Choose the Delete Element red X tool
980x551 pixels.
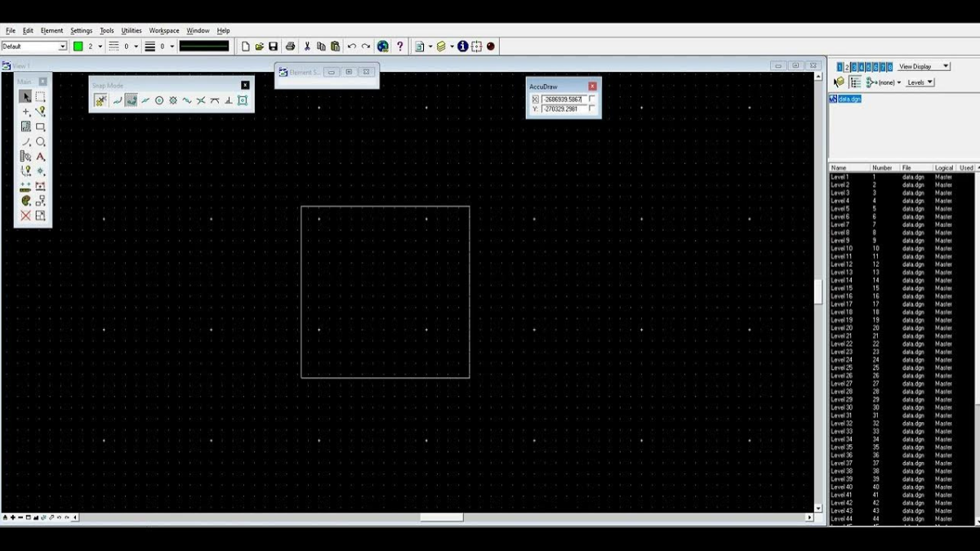(25, 216)
